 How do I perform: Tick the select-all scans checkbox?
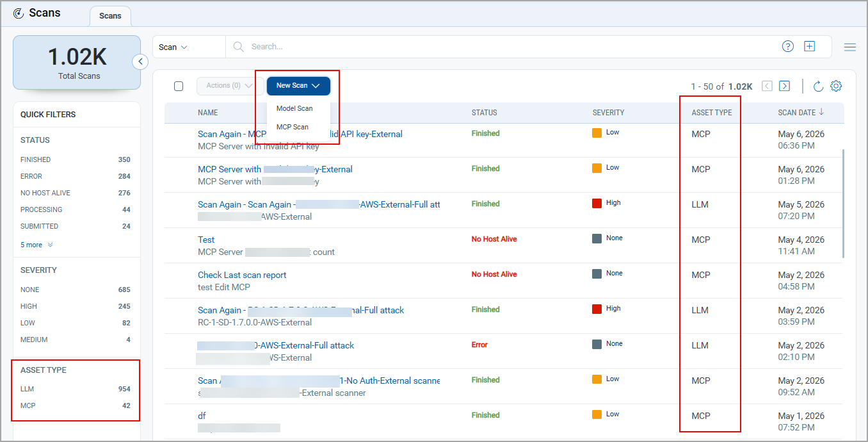click(179, 86)
